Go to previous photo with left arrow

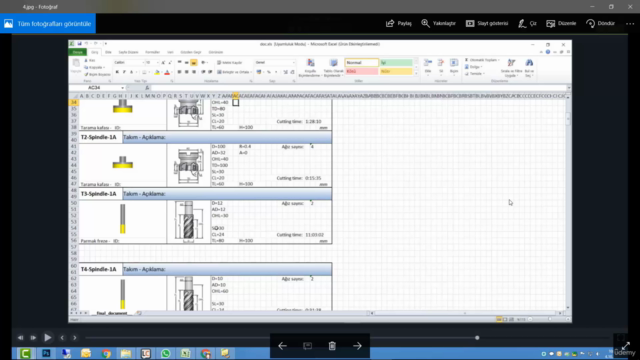click(x=282, y=346)
